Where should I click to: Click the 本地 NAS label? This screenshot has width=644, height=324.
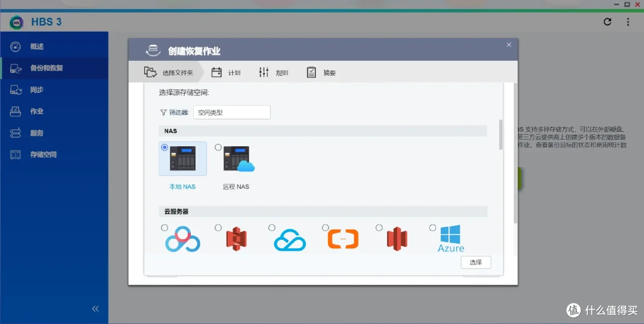[182, 187]
